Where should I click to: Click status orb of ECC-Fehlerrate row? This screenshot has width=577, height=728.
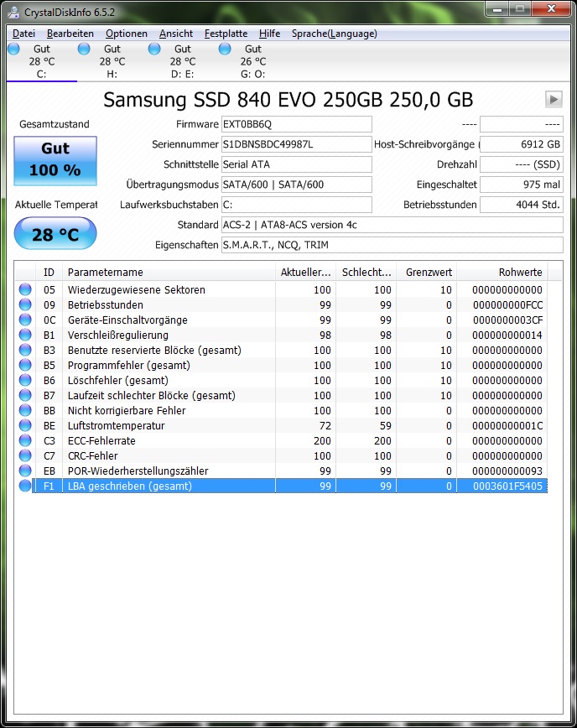(25, 440)
